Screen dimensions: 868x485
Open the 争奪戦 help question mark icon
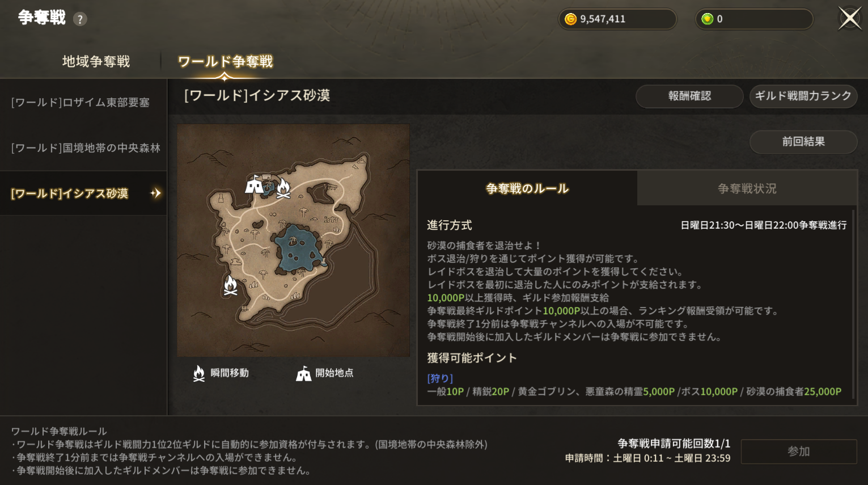point(80,19)
